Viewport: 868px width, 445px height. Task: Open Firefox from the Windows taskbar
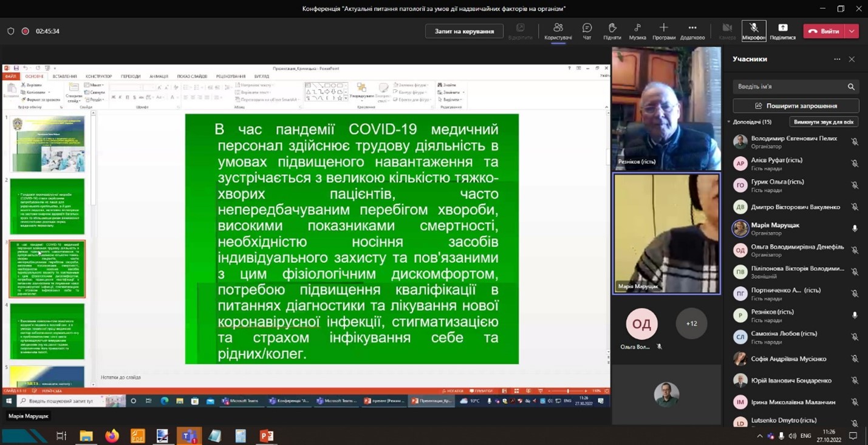[112, 436]
